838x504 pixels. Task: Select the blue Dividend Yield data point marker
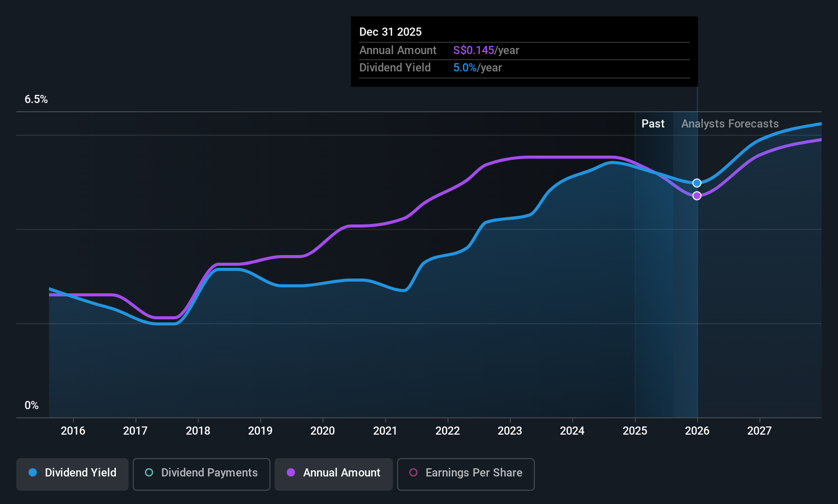tap(697, 183)
